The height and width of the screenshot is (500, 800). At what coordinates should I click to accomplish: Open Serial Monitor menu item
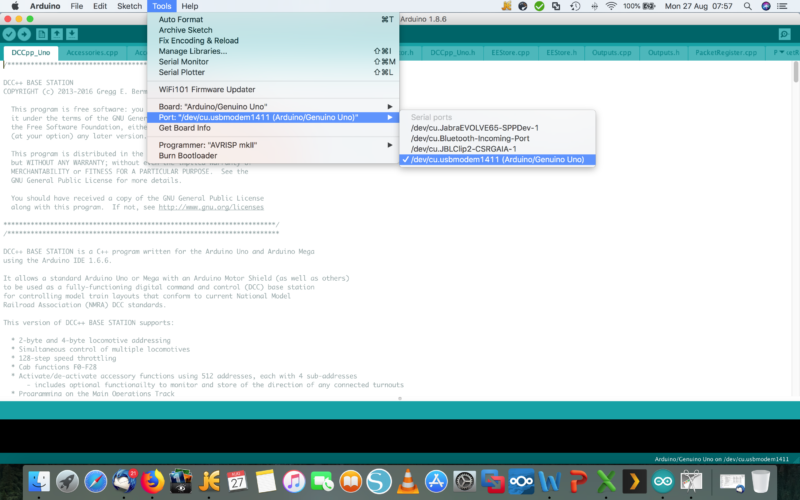coord(273,62)
